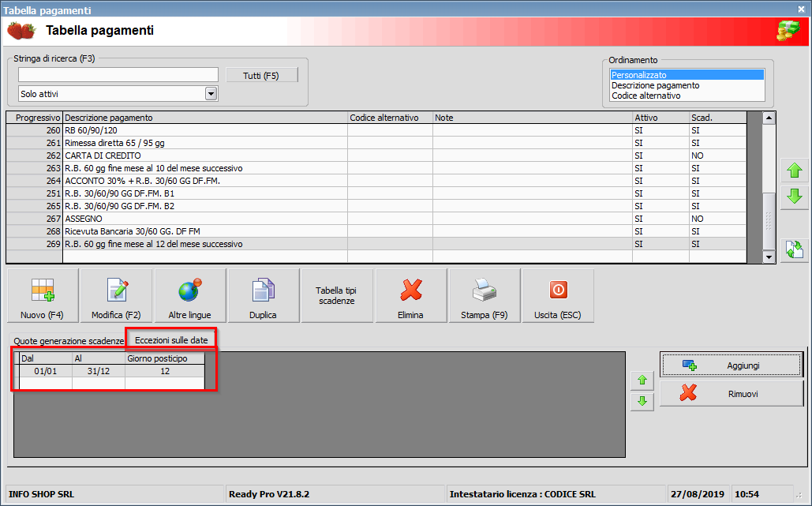Select row Rimessa diretta 65 / 95 gg

coord(376,143)
